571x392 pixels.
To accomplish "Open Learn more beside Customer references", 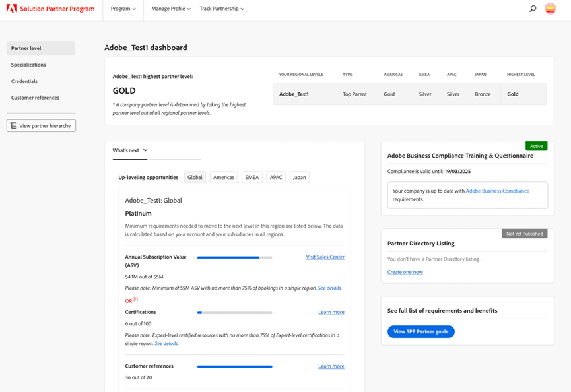I will click(x=331, y=366).
